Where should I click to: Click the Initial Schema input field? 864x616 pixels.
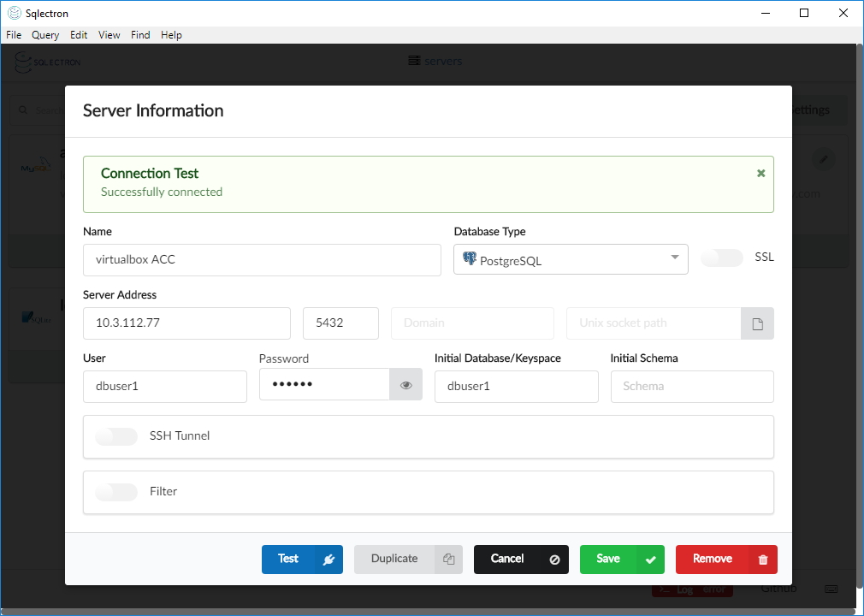pos(691,387)
